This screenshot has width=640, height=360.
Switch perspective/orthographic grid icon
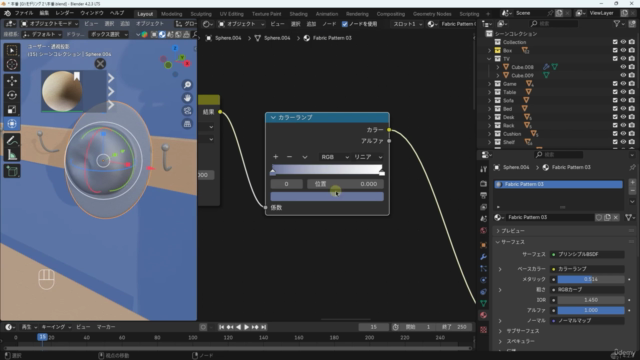tap(187, 124)
